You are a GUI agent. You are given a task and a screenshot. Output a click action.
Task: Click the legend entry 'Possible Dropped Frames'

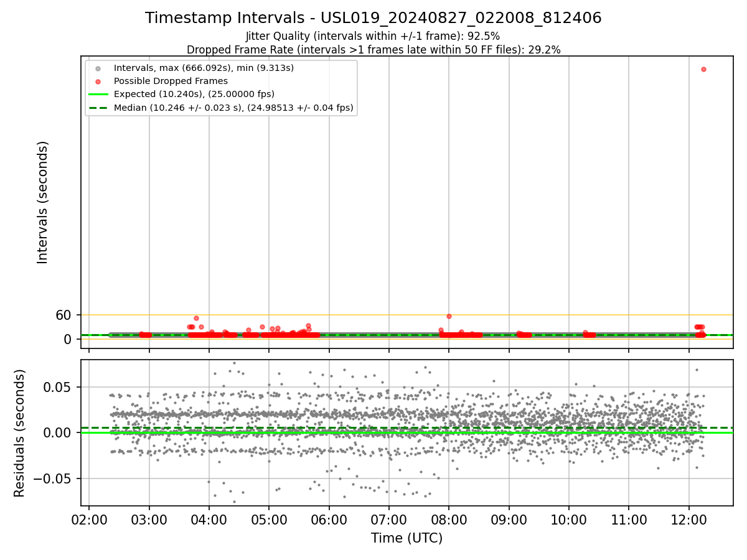tap(171, 81)
